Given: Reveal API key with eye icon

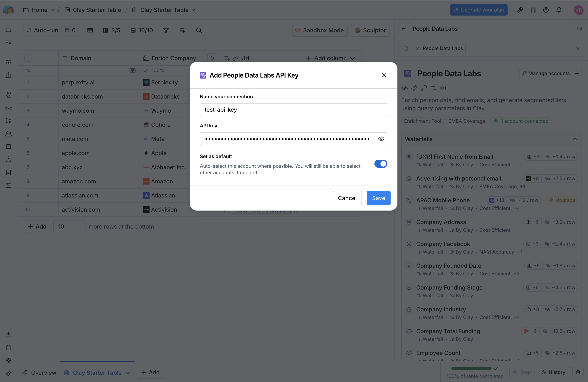Looking at the screenshot, I should [x=381, y=139].
